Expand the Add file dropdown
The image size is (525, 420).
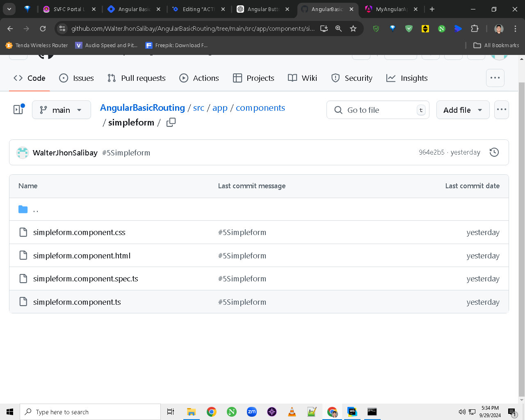coord(463,110)
